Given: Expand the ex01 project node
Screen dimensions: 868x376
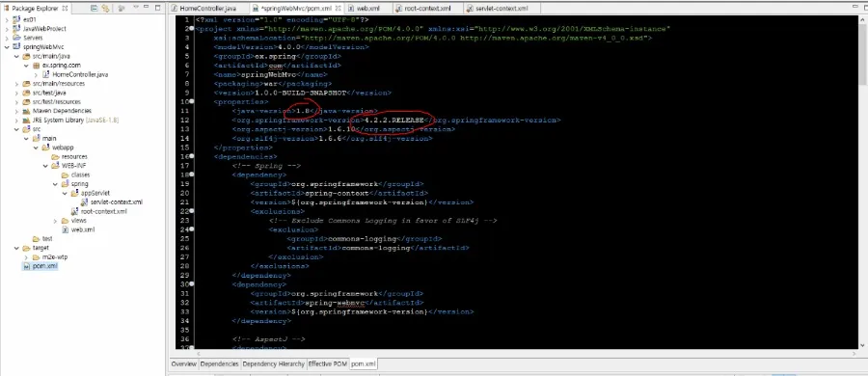Looking at the screenshot, I should pos(7,19).
